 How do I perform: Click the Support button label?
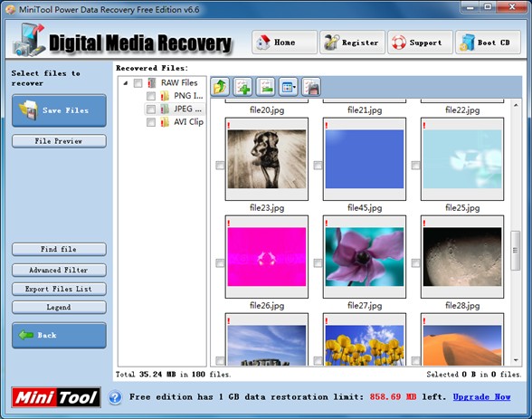click(x=425, y=43)
